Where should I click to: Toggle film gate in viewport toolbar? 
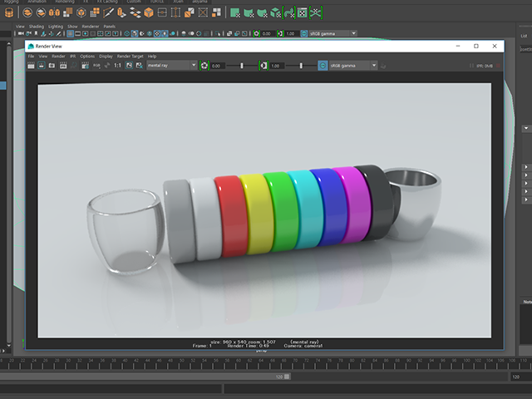77,33
